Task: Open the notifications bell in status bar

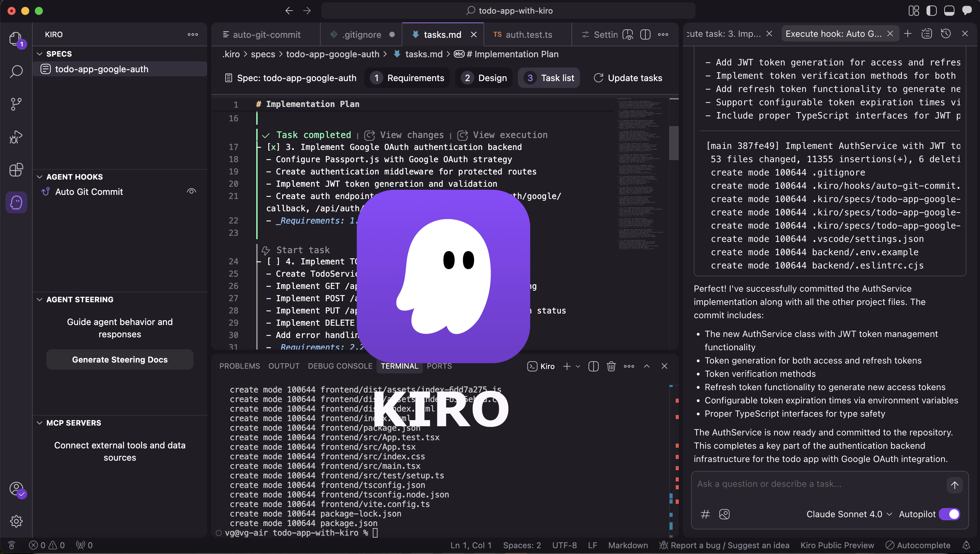Action: [966, 545]
